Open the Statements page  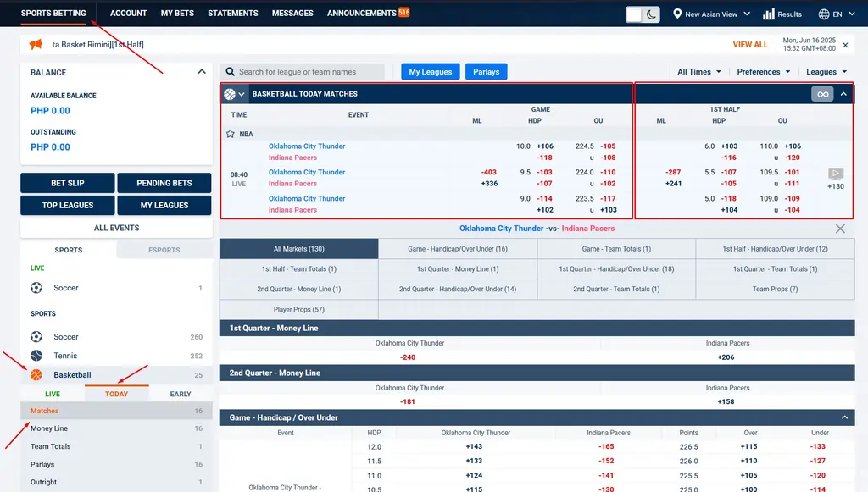233,14
